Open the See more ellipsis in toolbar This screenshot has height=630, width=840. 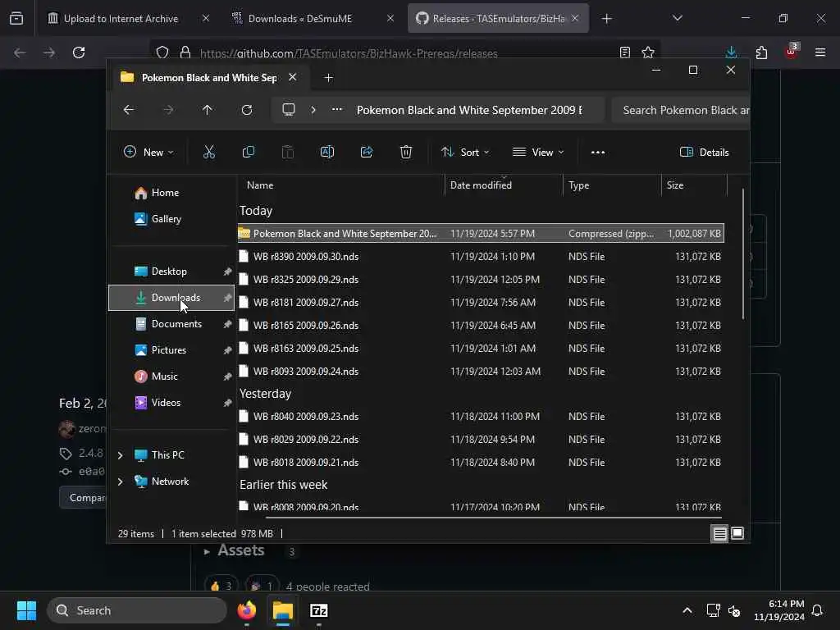[x=598, y=152]
